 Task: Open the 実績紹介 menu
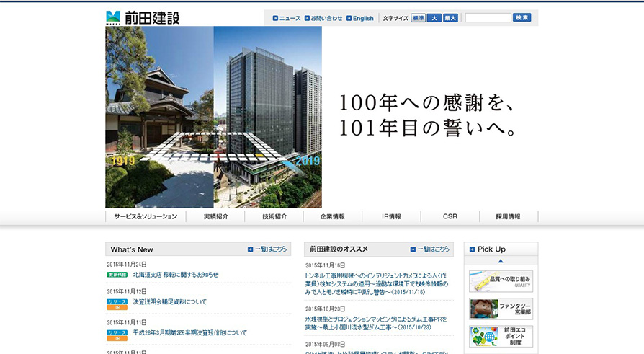215,216
